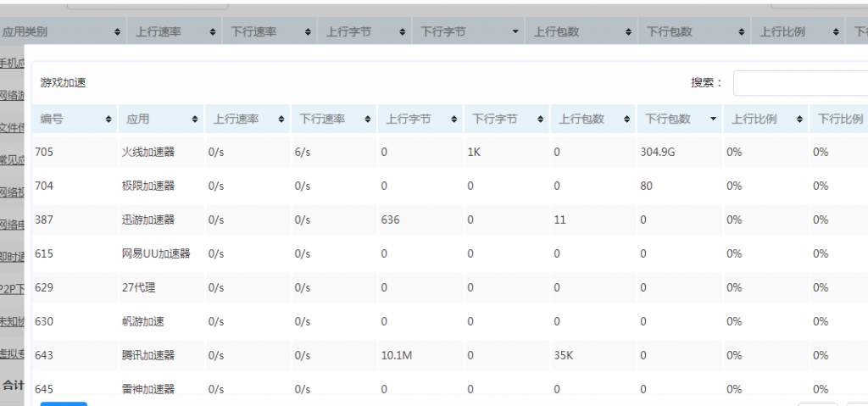Click ID 643 in the table
The width and height of the screenshot is (868, 406).
pyautogui.click(x=44, y=355)
